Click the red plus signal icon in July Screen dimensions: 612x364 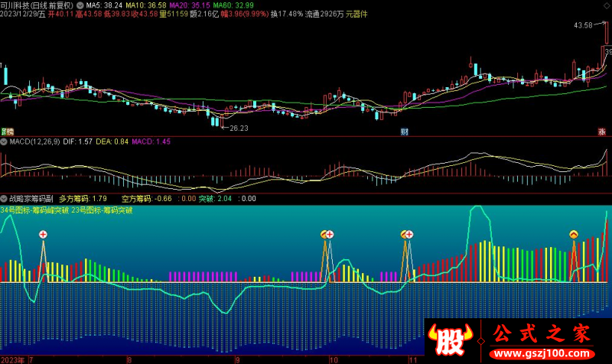(x=43, y=235)
